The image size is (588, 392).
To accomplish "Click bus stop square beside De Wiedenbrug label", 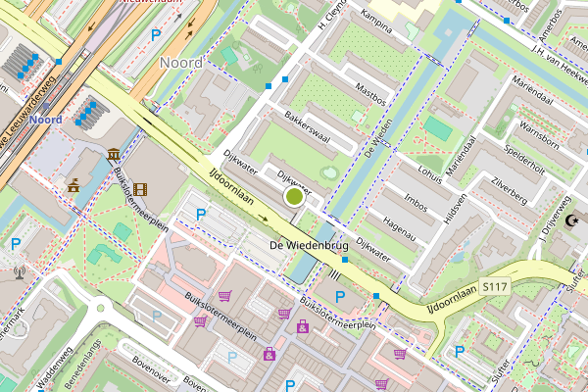I will 345,260.
